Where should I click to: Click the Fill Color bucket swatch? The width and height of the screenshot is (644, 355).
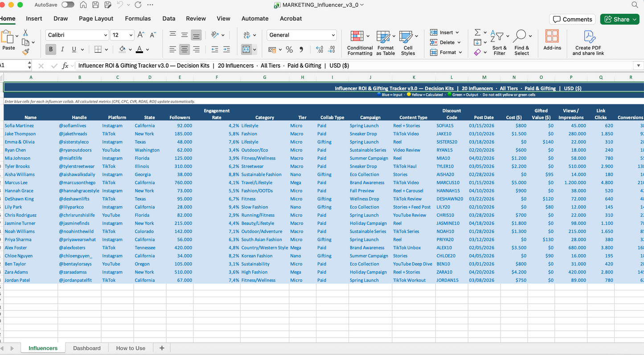point(122,50)
